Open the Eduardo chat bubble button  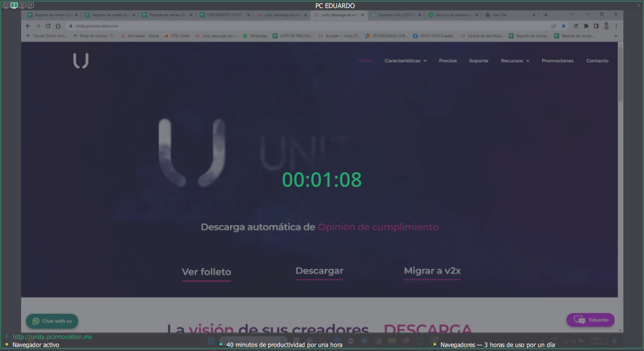tap(591, 320)
